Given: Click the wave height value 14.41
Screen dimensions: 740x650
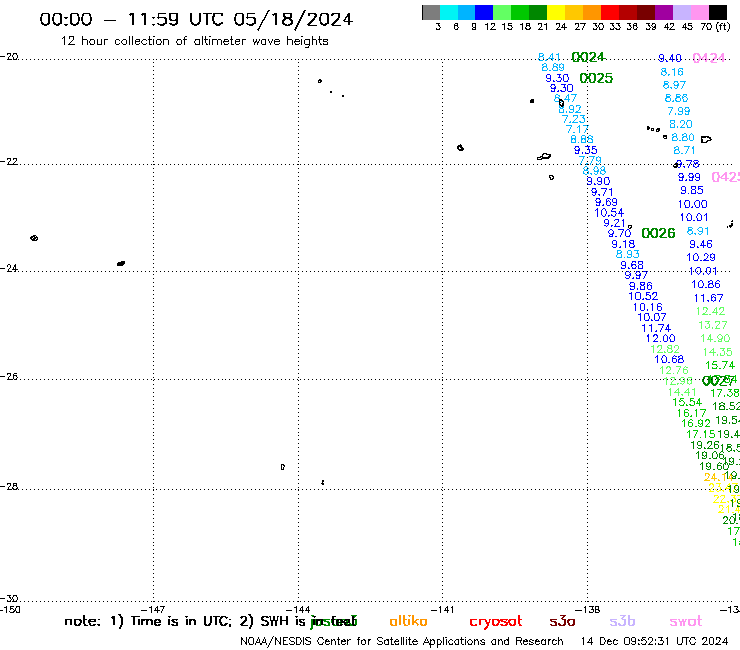Looking at the screenshot, I should [682, 392].
